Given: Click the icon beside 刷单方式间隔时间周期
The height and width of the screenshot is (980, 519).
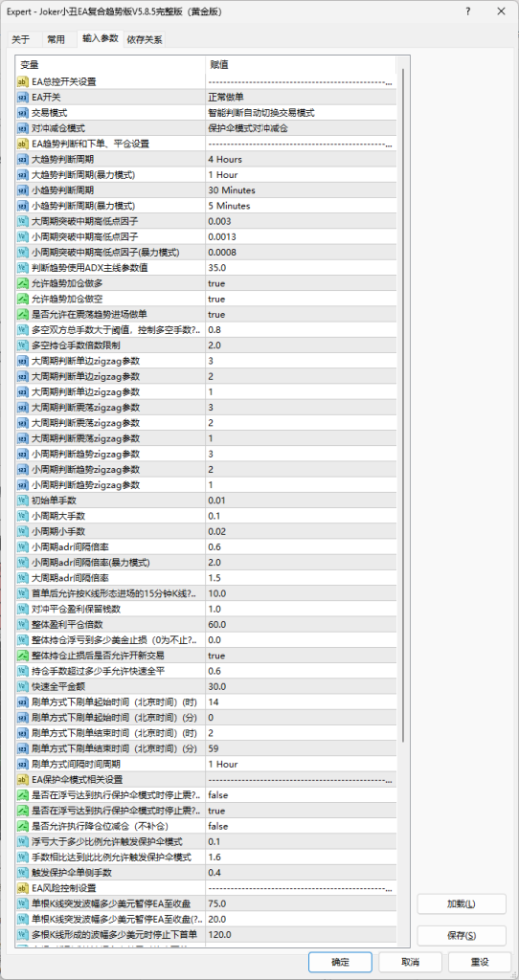Looking at the screenshot, I should click(x=23, y=764).
